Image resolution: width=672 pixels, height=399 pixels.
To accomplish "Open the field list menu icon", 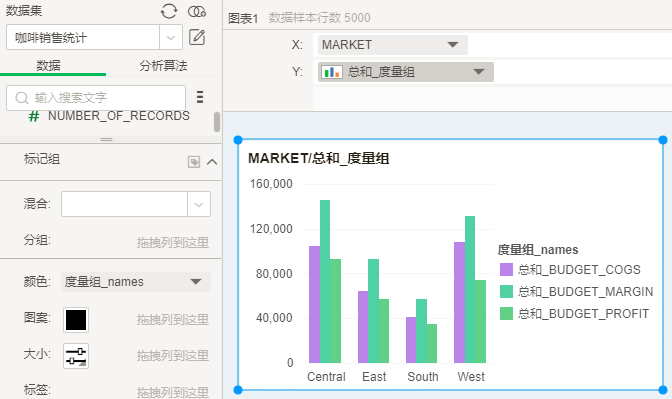I will [200, 97].
